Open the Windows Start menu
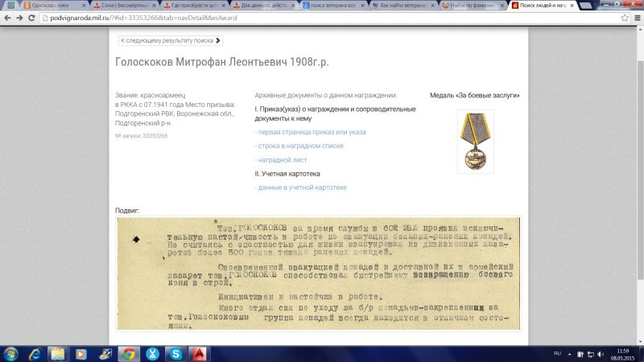 [x=11, y=353]
